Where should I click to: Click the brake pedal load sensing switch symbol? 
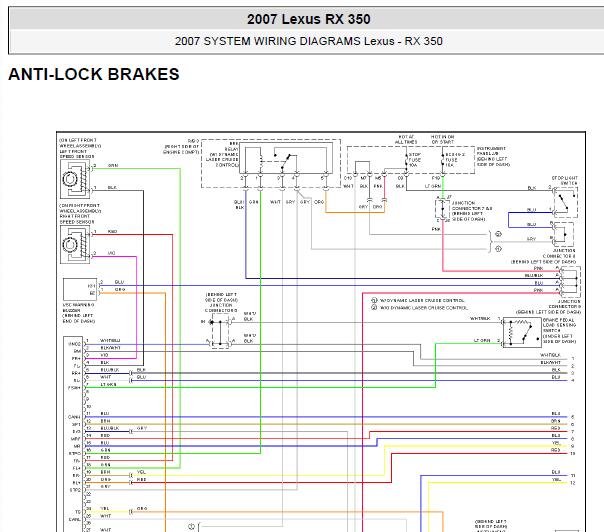pos(522,333)
